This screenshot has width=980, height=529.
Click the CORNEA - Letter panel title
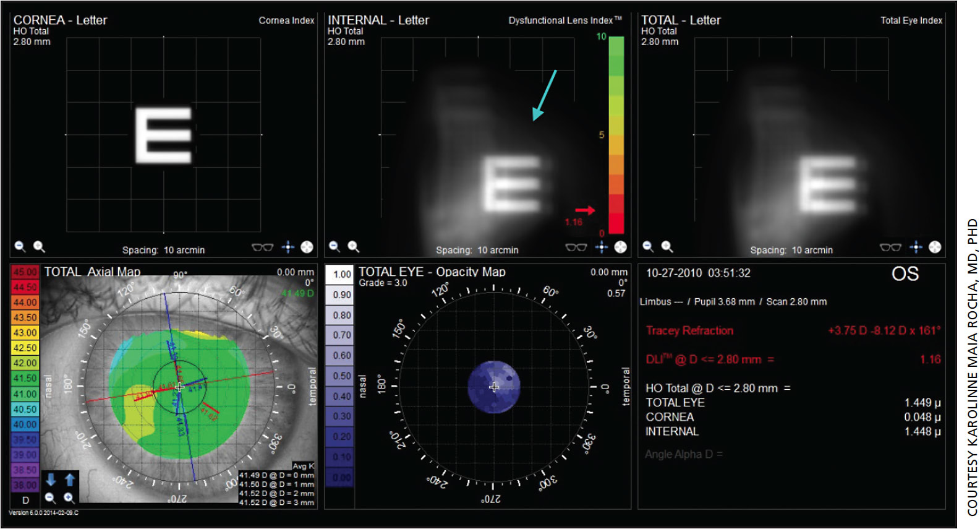point(60,20)
